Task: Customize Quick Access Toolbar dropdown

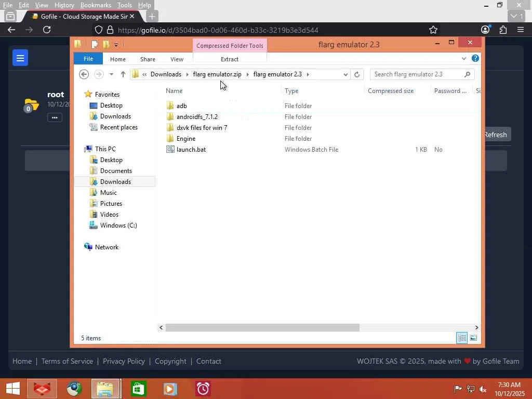Action: point(116,45)
